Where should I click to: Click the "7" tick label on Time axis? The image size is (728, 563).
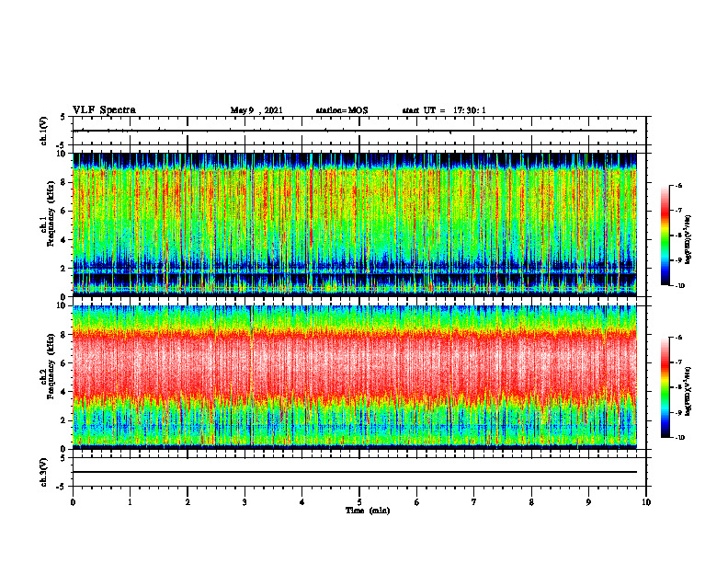click(474, 502)
